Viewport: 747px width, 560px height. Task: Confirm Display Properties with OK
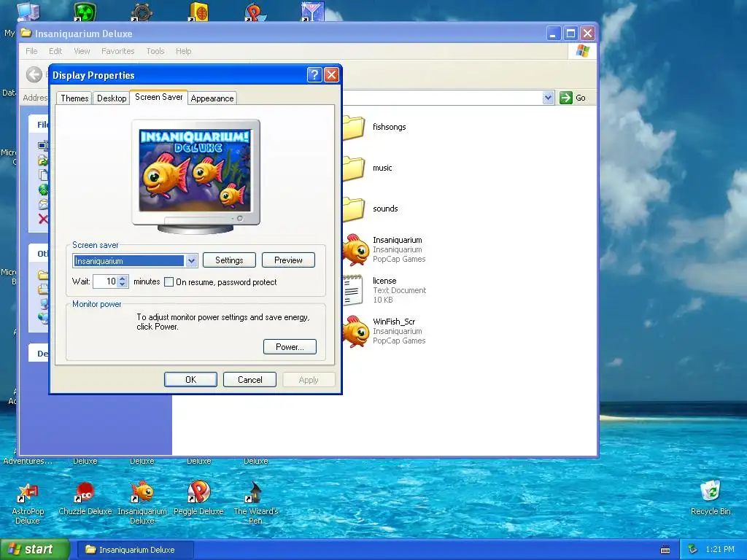pos(190,379)
